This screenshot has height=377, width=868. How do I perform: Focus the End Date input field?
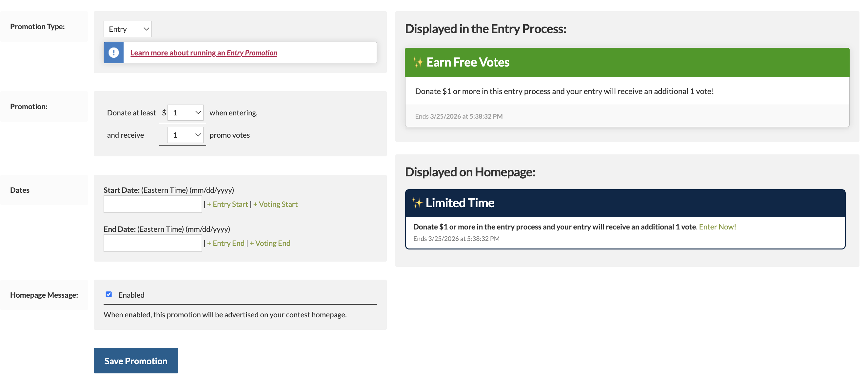pos(153,243)
